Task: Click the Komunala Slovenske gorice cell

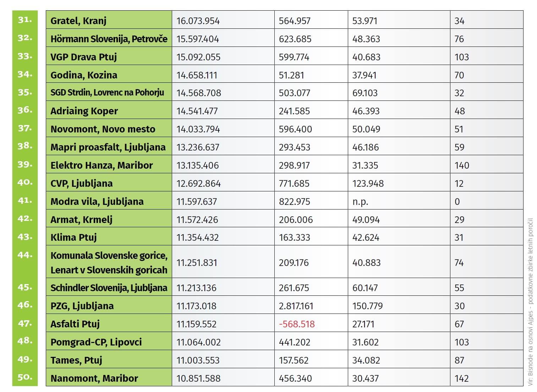Action: pyautogui.click(x=109, y=262)
